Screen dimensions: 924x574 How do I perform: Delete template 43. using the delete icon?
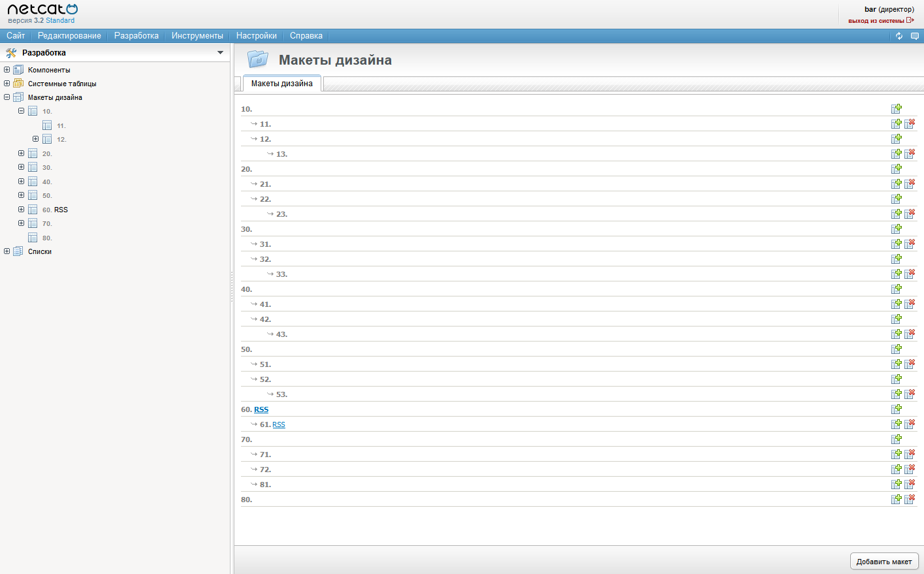pyautogui.click(x=910, y=334)
